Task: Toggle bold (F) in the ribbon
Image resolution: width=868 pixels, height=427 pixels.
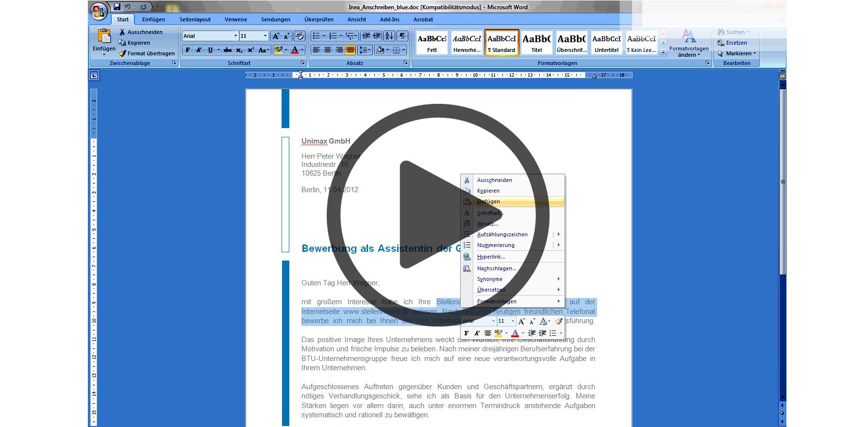Action: [188, 50]
